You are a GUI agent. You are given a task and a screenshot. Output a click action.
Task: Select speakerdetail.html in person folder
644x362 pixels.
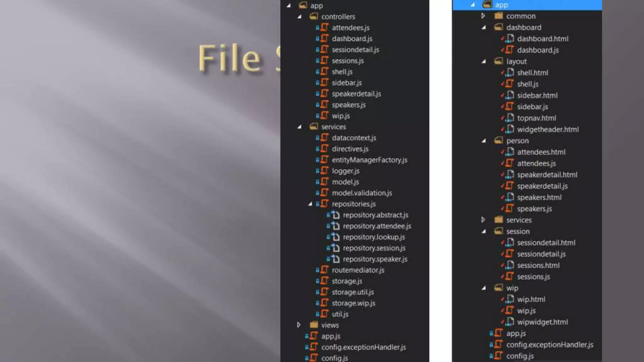(547, 175)
